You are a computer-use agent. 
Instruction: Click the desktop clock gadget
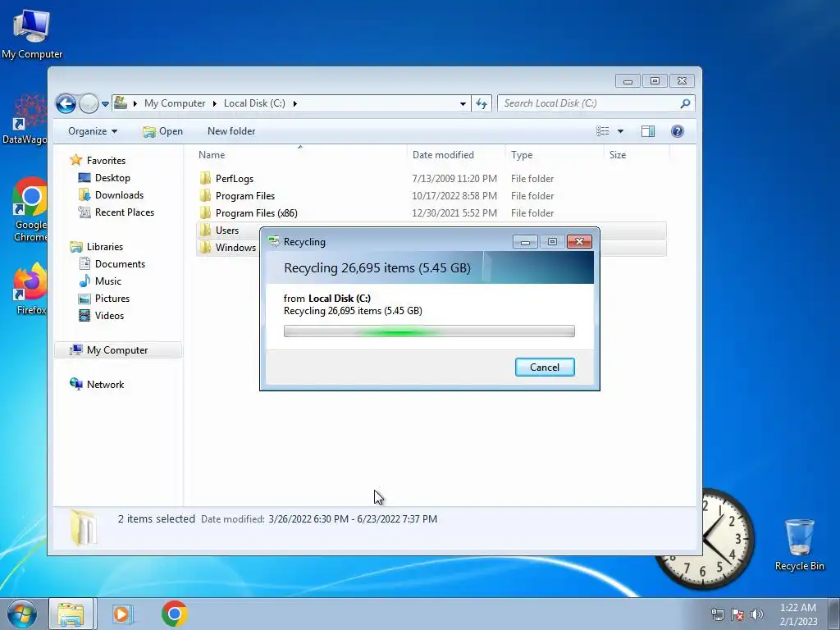[x=705, y=540]
